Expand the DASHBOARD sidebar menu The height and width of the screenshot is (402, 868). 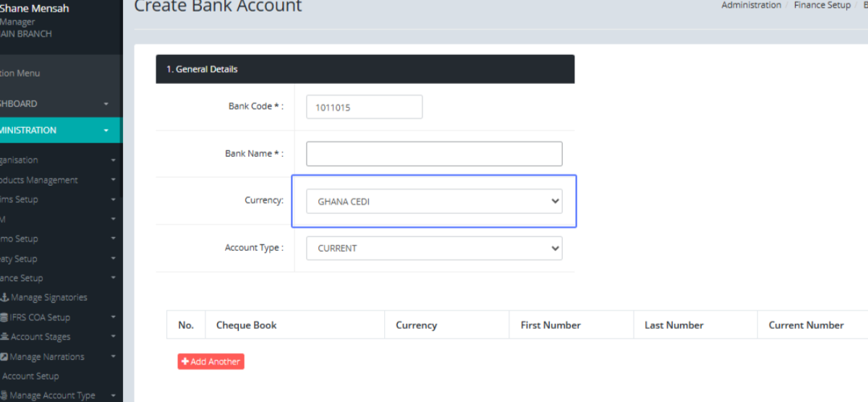point(106,104)
